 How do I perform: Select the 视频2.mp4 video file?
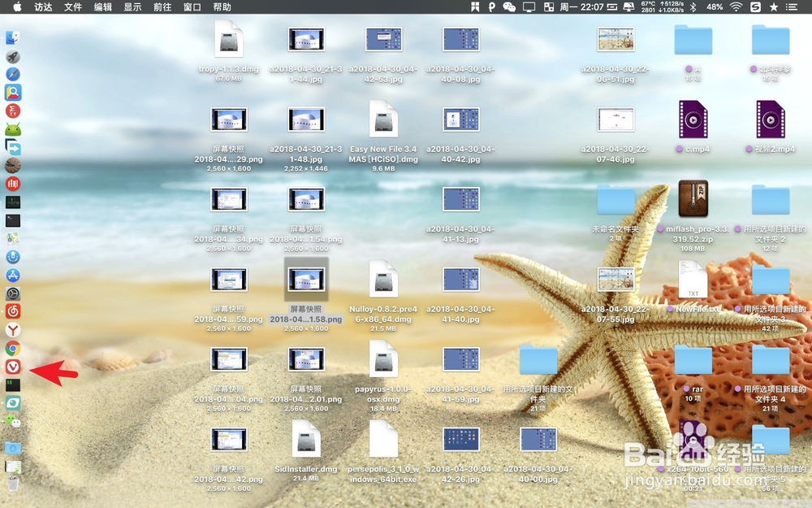(770, 119)
